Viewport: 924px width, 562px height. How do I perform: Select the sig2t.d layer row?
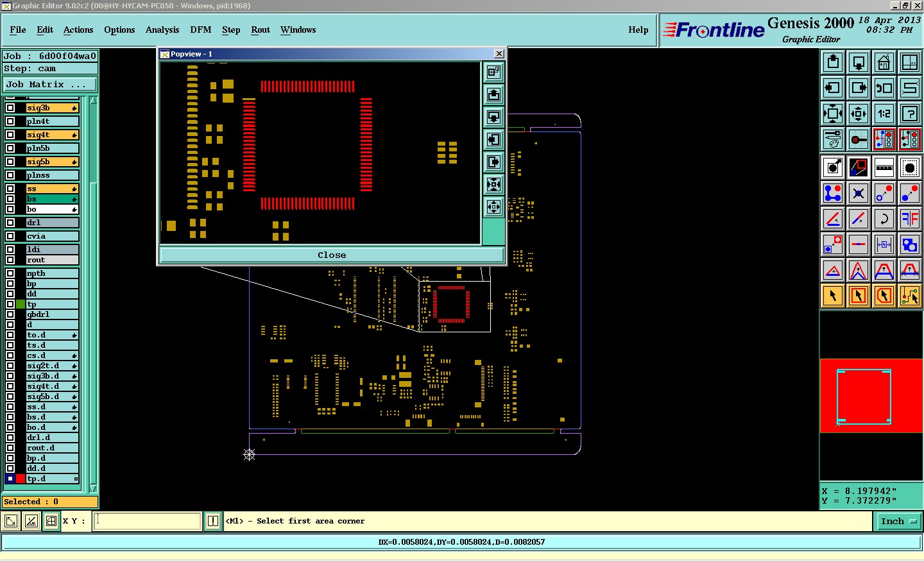pyautogui.click(x=52, y=366)
